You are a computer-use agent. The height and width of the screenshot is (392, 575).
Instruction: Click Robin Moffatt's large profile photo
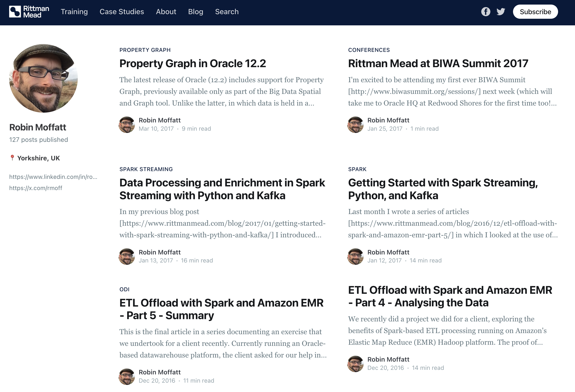tap(43, 78)
